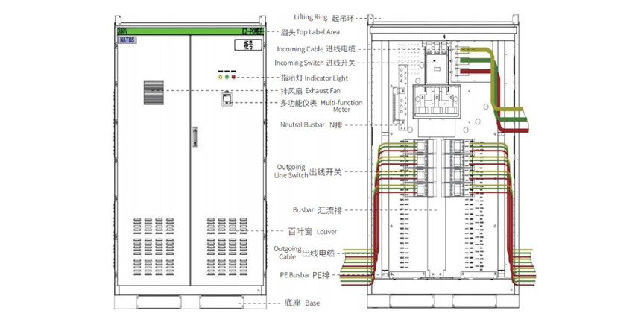Click the neutral busbar strip in the open cabinet
Viewport: 644px width, 331px height.
[x=403, y=98]
